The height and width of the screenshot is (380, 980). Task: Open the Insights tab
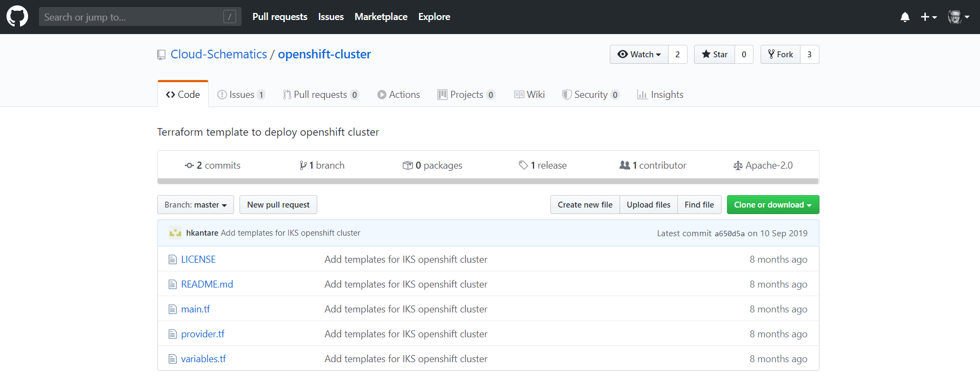pos(660,95)
